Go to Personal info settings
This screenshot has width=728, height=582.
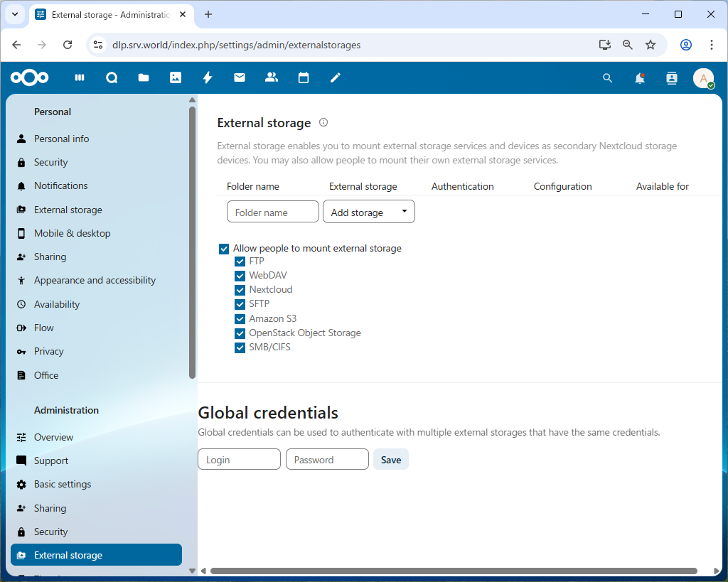click(x=61, y=139)
